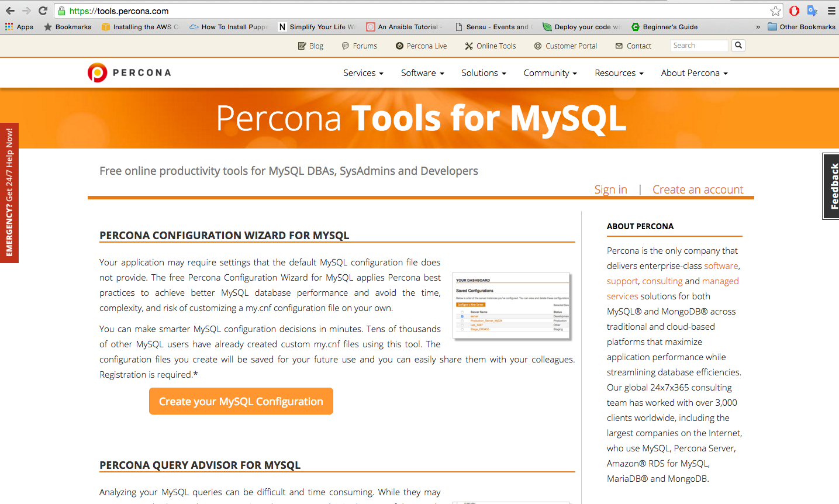Expand the Software dropdown menu
The height and width of the screenshot is (504, 839).
[x=422, y=73]
